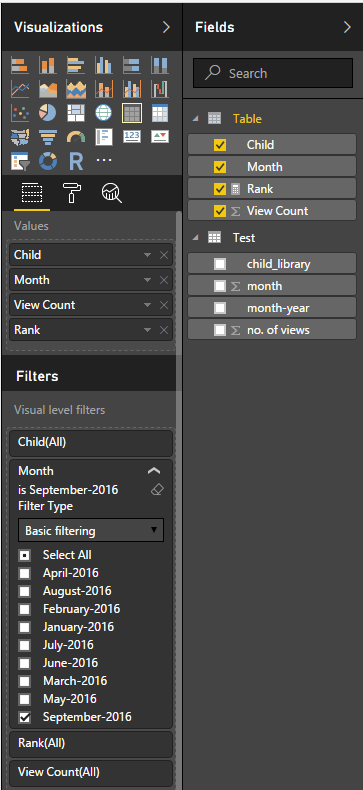Select the stacked area chart visualization
This screenshot has height=790, width=363.
pos(76,89)
